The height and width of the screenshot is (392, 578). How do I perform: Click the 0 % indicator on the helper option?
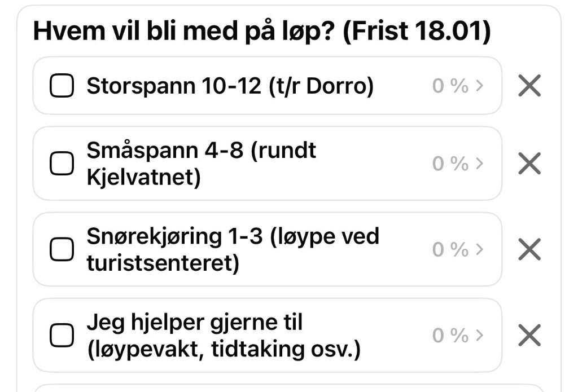coord(450,334)
